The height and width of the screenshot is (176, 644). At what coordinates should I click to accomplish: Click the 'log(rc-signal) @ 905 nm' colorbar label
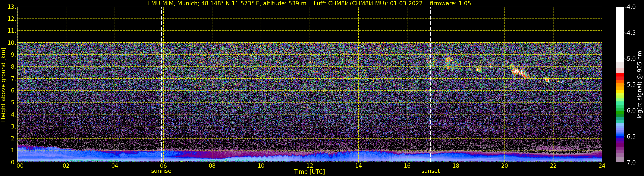tap(640, 85)
